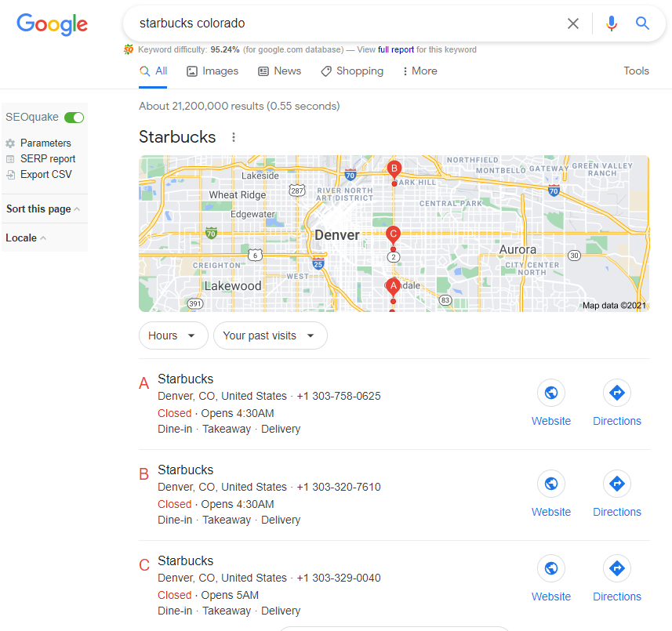Open Starbucks listing B title
Viewport: 672px width, 631px height.
click(x=185, y=470)
